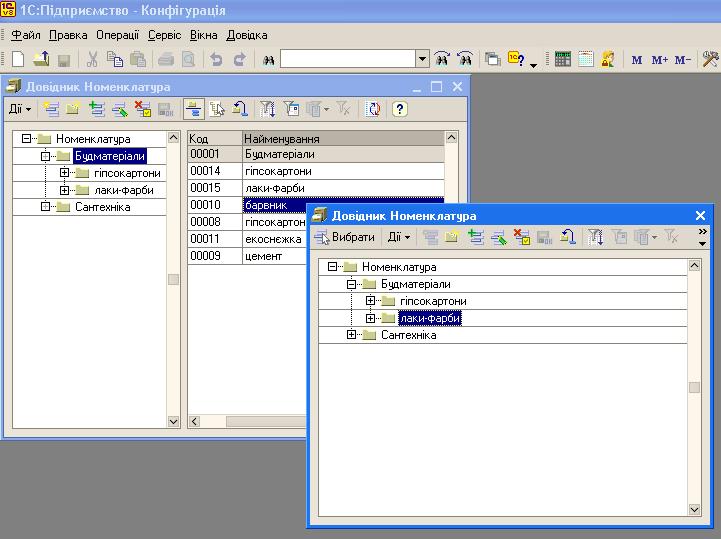Open the 1C help question icon
This screenshot has height=539, width=721.
517,59
